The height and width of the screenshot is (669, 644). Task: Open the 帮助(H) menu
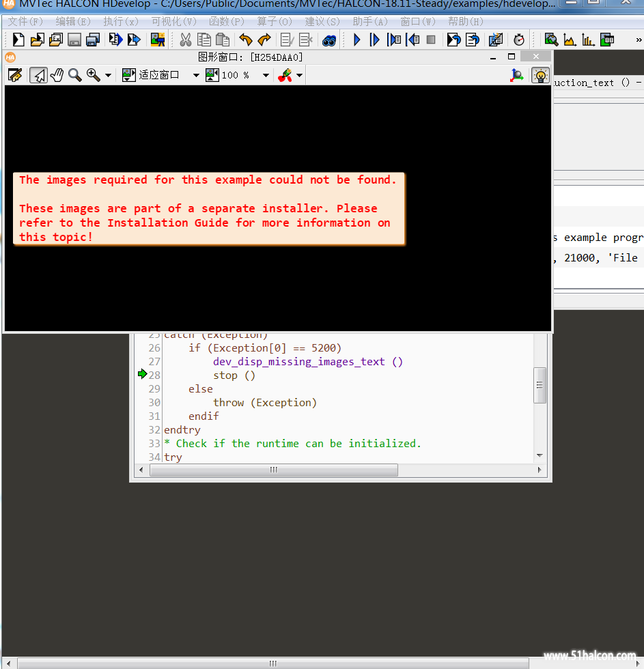[466, 21]
